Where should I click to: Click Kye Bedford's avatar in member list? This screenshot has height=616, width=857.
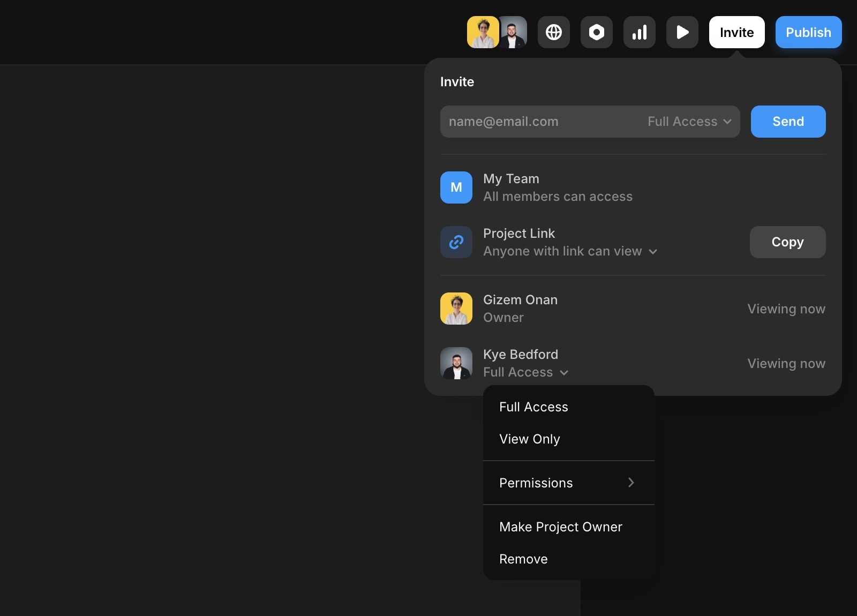click(x=456, y=363)
